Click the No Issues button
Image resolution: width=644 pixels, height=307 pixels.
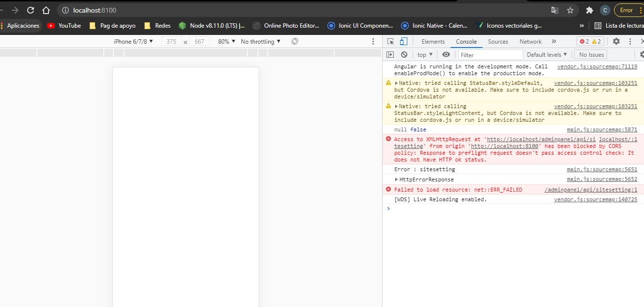click(591, 55)
